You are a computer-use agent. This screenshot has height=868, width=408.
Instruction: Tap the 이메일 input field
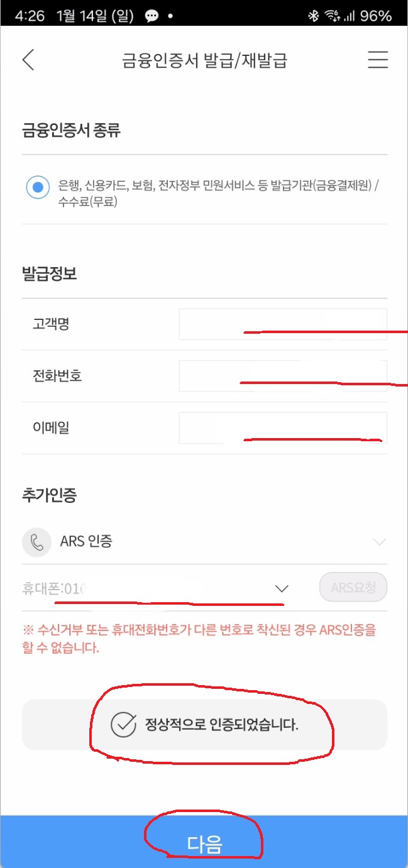point(283,427)
